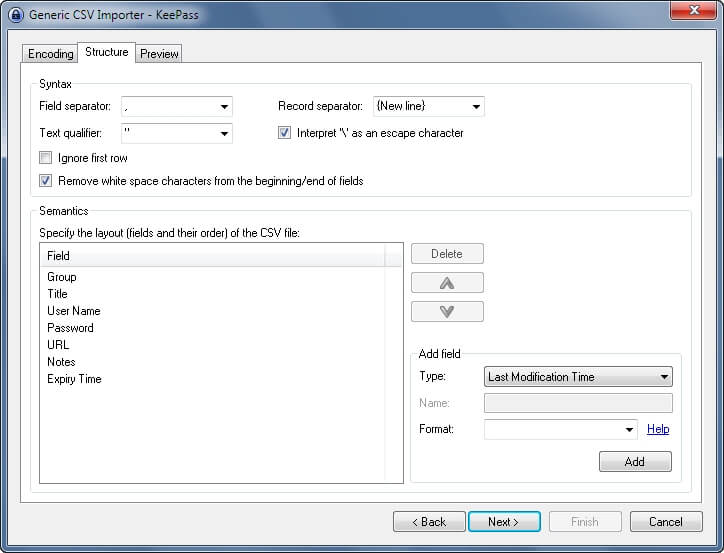Click the Delete button

click(x=447, y=254)
